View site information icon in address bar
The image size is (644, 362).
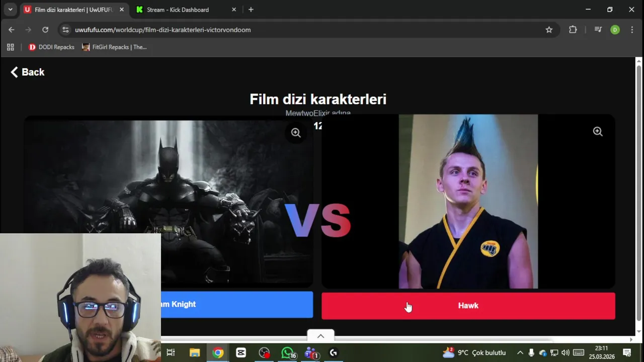point(65,30)
